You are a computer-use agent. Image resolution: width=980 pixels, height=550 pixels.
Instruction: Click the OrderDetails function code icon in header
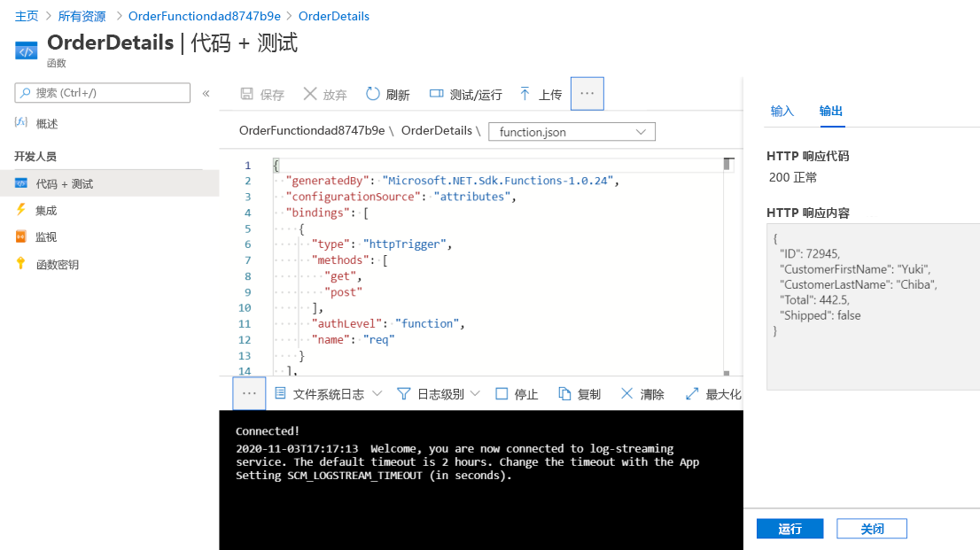click(x=27, y=52)
